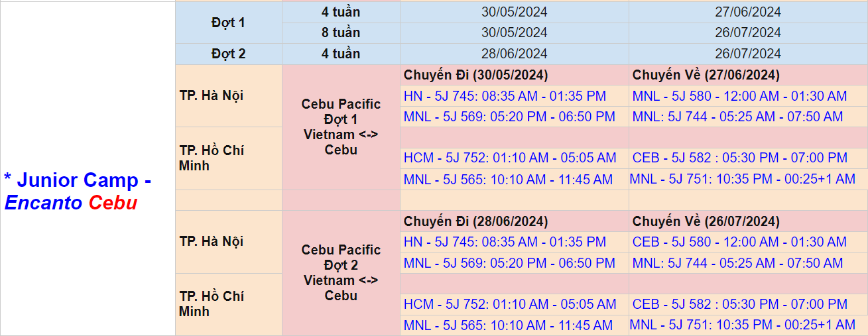This screenshot has height=336, width=868.
Task: Click the 8 tuần duration cell
Action: pyautogui.click(x=341, y=32)
